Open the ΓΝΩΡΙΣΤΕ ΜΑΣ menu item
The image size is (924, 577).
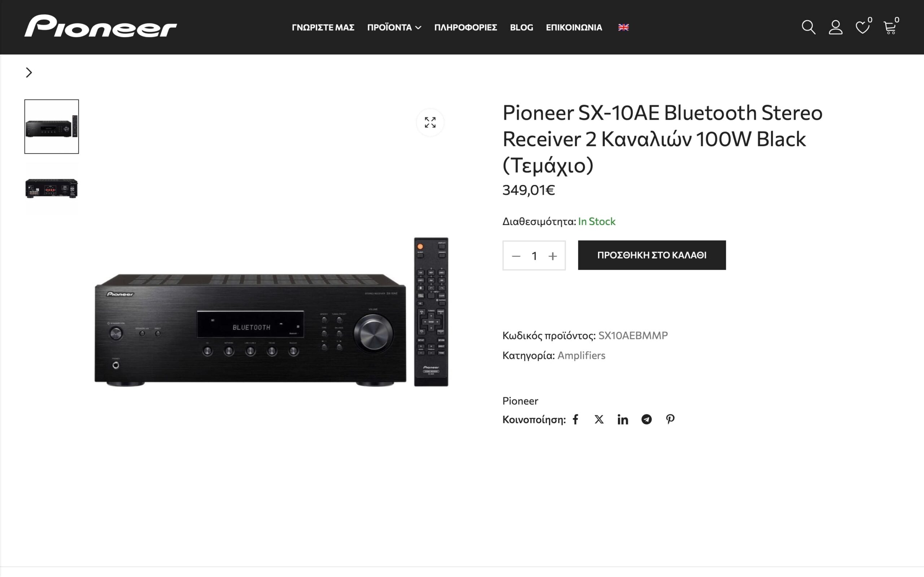(323, 27)
